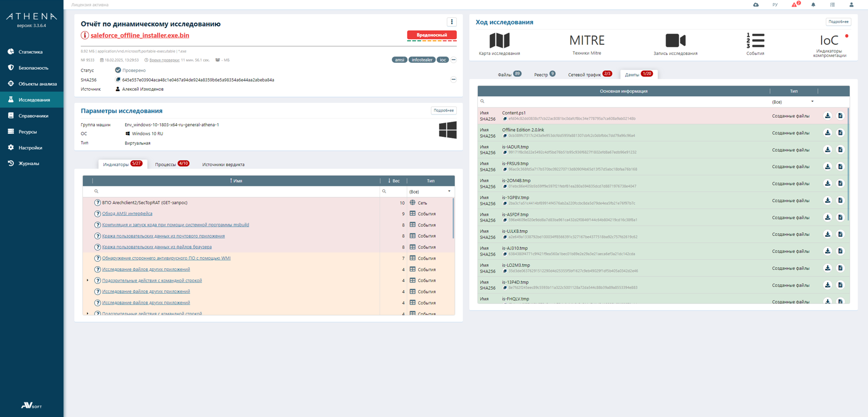This screenshot has height=417, width=868.
Task: Expand the Подозрительные действия с командной строкой row
Action: tap(88, 281)
